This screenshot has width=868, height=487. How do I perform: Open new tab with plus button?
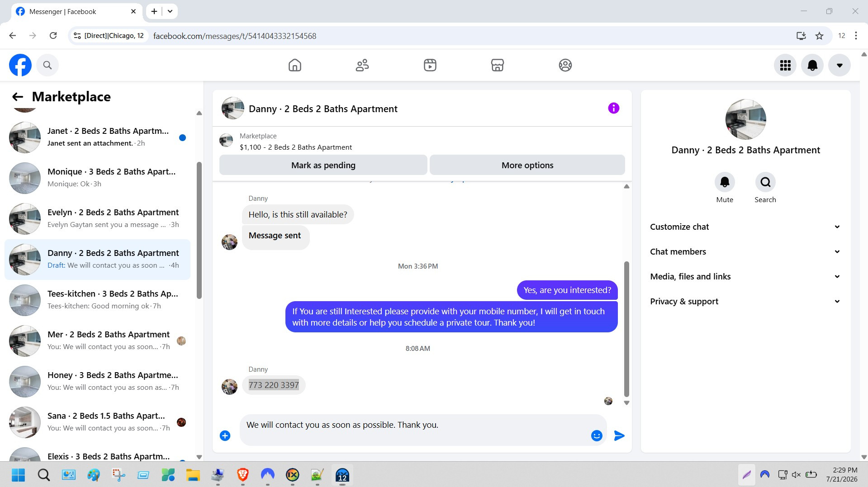tap(154, 11)
